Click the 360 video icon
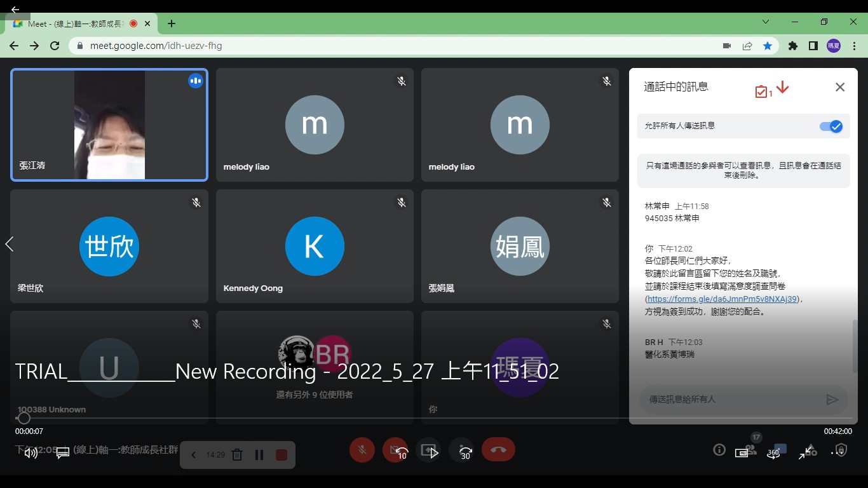 point(773,453)
